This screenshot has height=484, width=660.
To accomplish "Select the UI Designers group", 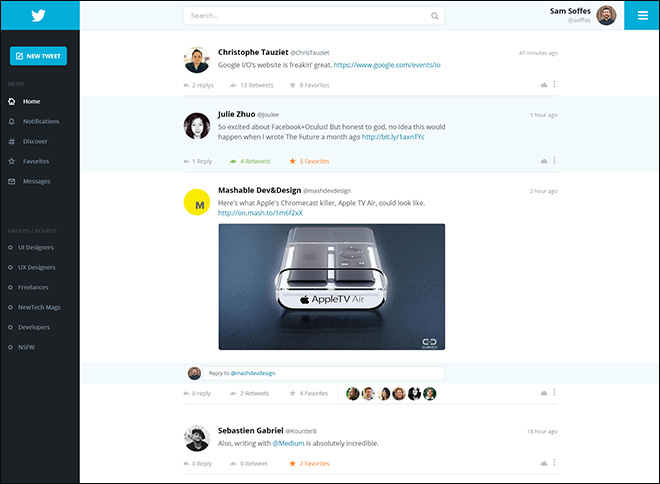I will [35, 247].
